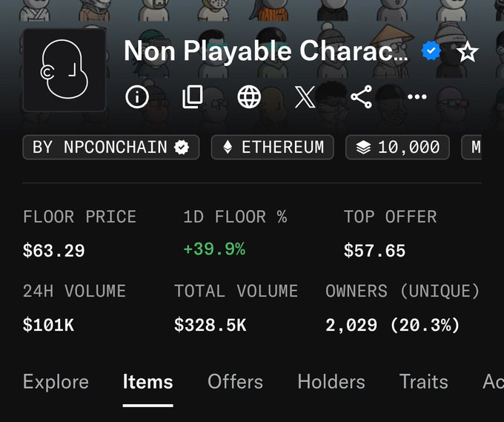This screenshot has height=422, width=504.
Task: Open the three-dot more options menu
Action: tap(417, 96)
